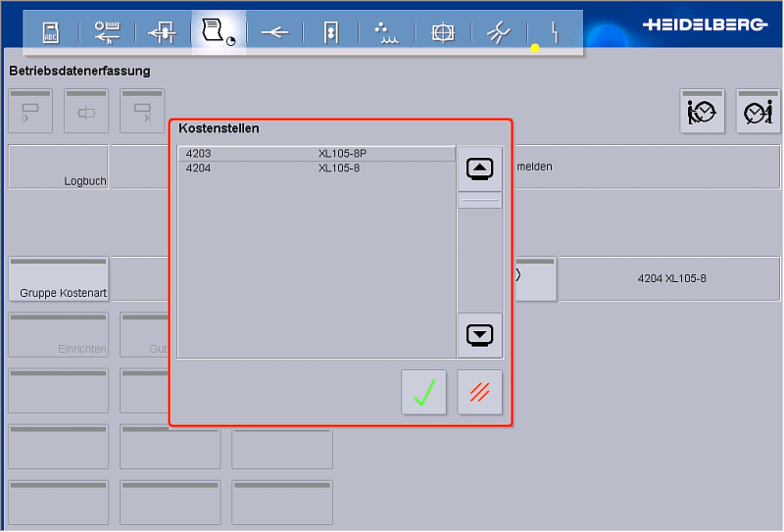Click the clock with person icon at far right

click(758, 112)
